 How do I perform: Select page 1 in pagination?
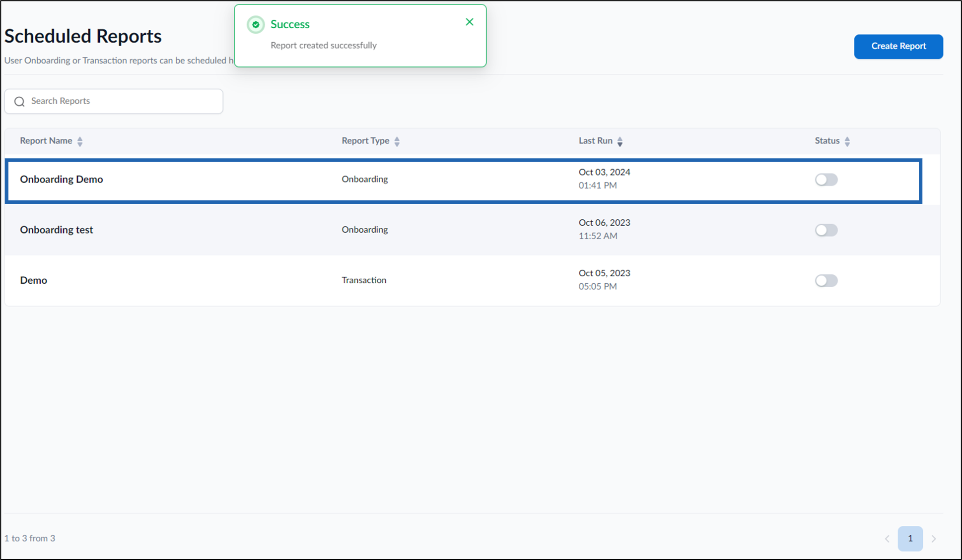pyautogui.click(x=910, y=538)
